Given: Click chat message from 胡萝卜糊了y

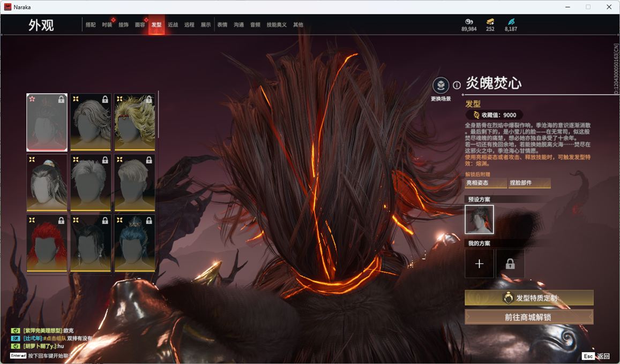Looking at the screenshot, I should pyautogui.click(x=43, y=346).
